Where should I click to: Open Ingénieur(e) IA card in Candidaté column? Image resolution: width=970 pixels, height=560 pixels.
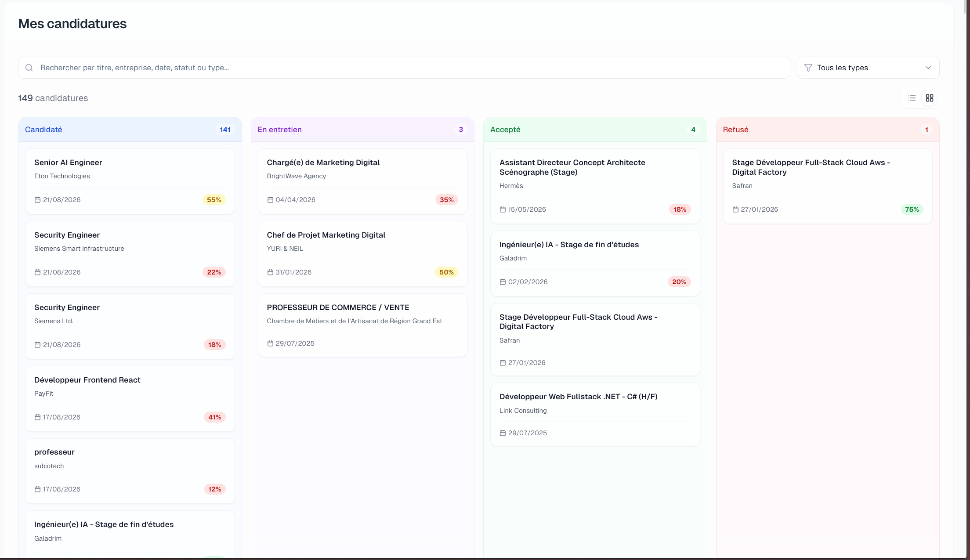(x=130, y=535)
